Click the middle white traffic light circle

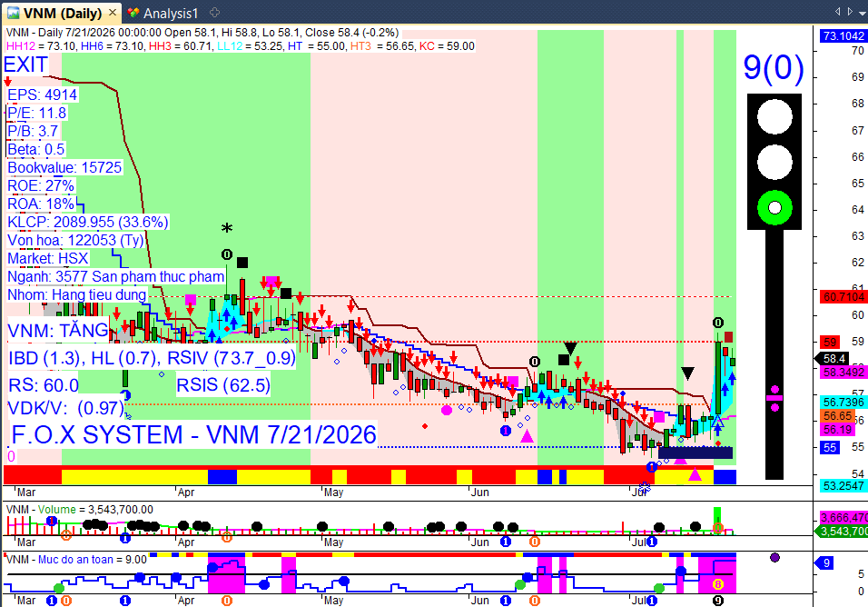point(774,163)
